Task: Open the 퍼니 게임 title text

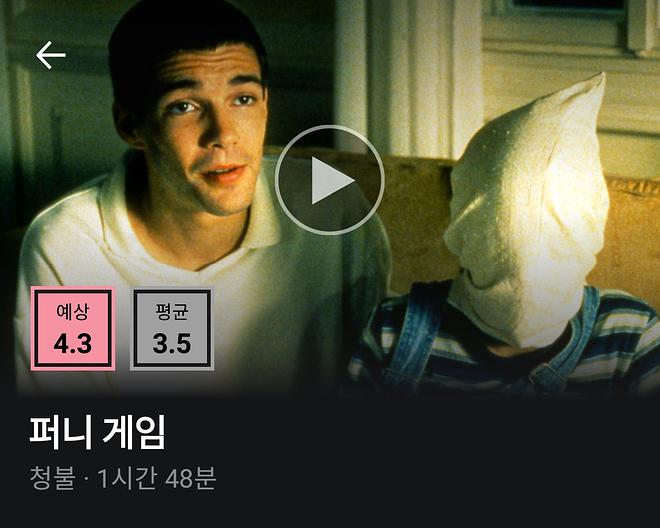Action: tap(97, 432)
